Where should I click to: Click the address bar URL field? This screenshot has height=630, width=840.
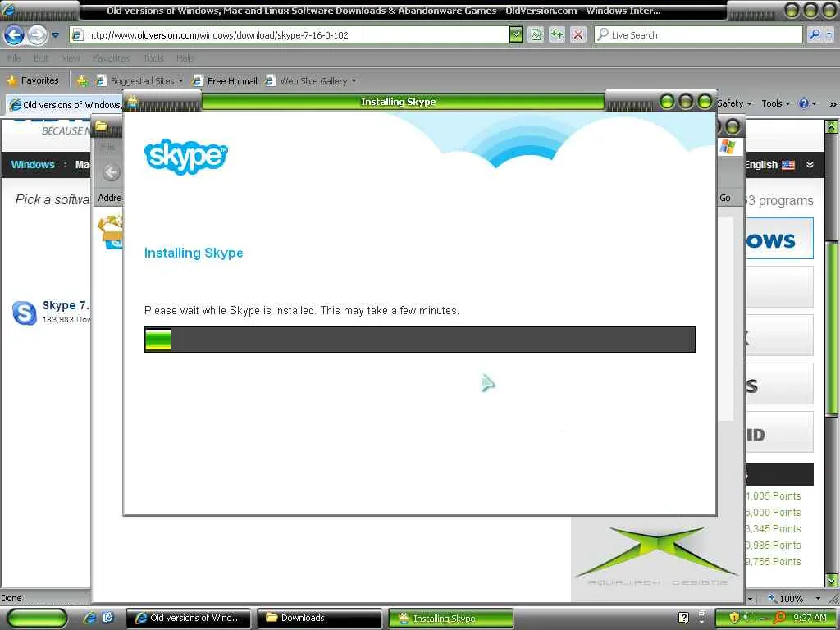pyautogui.click(x=289, y=35)
